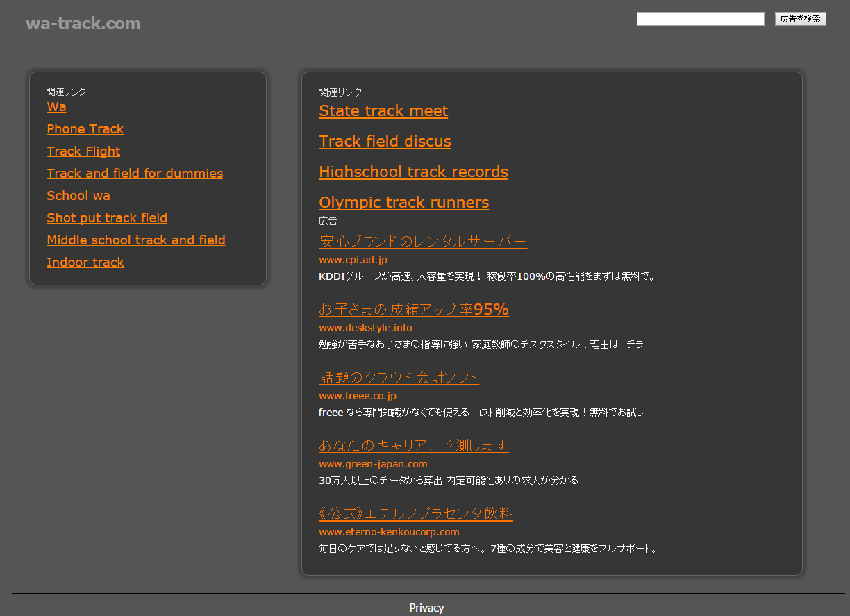Image resolution: width=850 pixels, height=616 pixels.
Task: Visit the Olympic track runners link
Action: (x=403, y=203)
